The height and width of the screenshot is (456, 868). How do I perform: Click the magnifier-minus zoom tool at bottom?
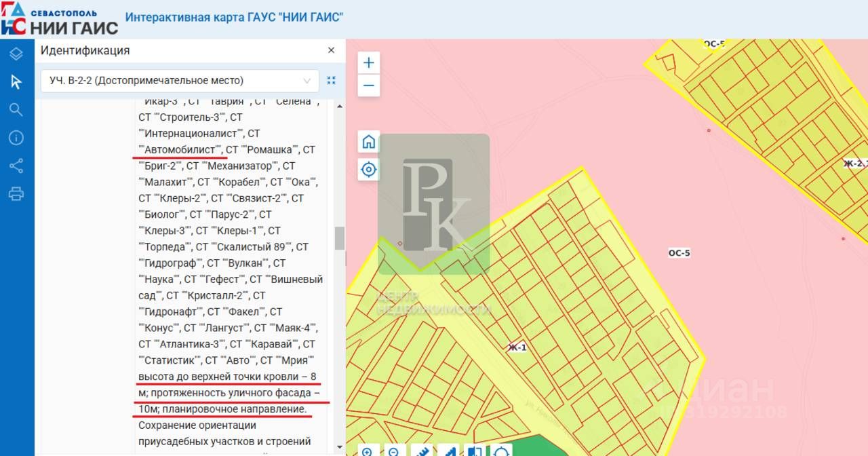tap(394, 451)
